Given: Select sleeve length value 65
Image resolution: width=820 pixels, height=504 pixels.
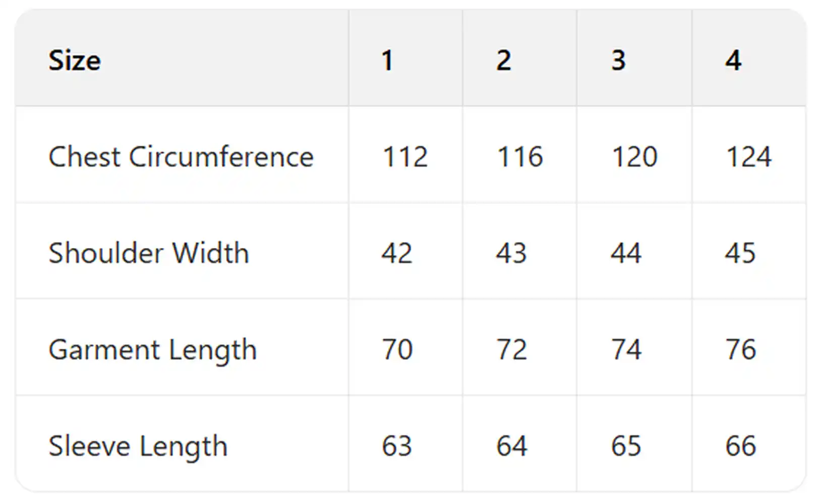Looking at the screenshot, I should click(626, 446).
